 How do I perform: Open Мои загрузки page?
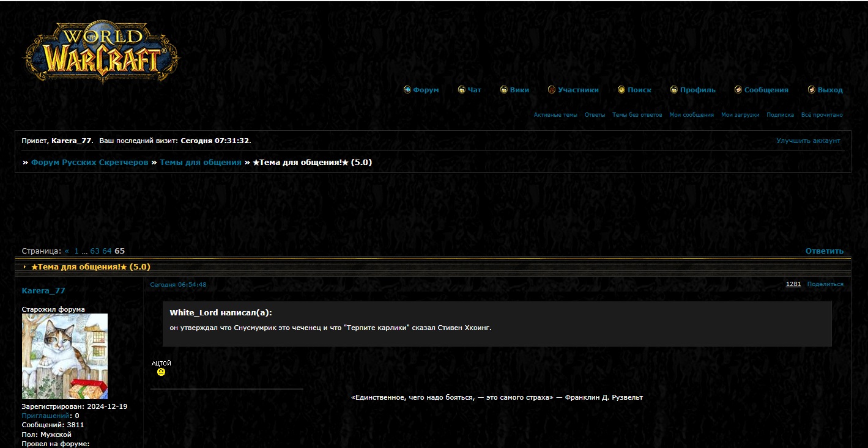(740, 115)
